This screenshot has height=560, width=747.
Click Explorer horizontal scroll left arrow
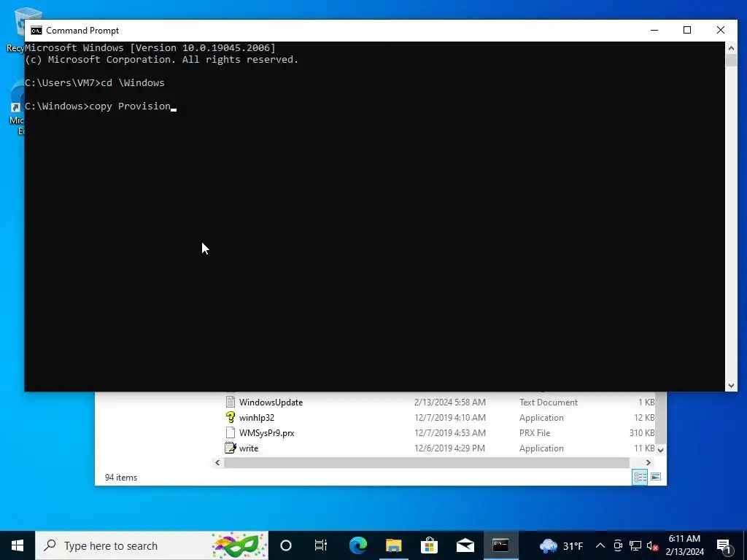coord(217,462)
